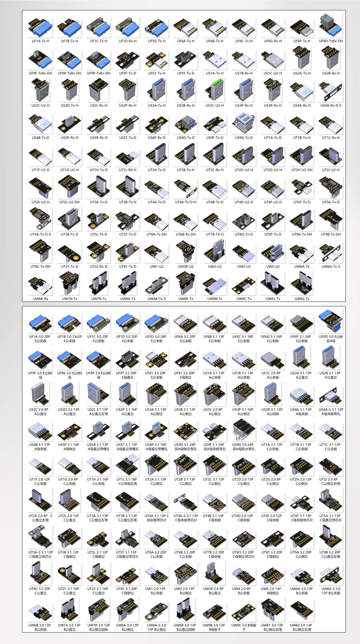Screen dimensions: 360x644
Task: Select the UT2A-Tx-D Type-C adapter image
Action: 156,155
